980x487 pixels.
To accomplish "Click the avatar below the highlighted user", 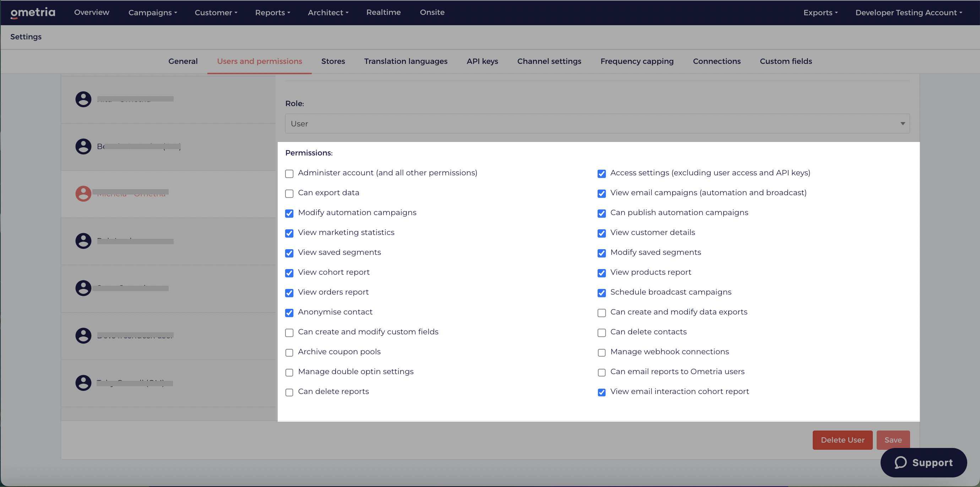I will point(83,241).
